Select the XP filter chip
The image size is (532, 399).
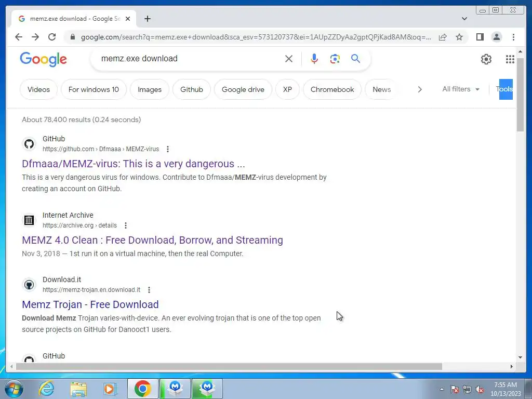287,89
